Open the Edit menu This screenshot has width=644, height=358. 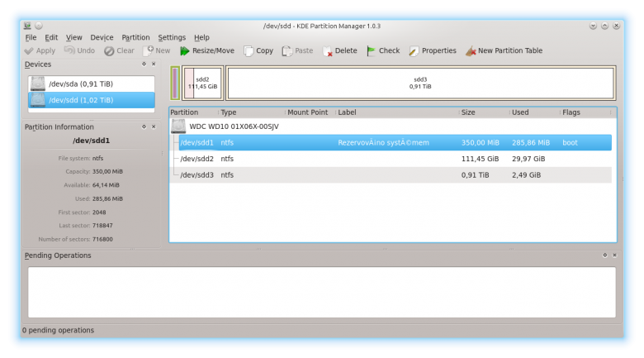pyautogui.click(x=51, y=37)
